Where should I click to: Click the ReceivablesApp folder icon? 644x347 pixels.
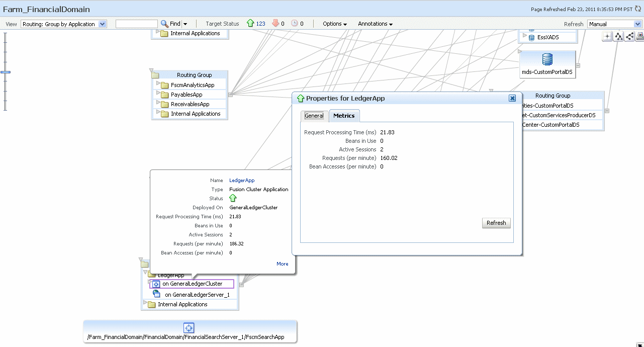tap(164, 104)
